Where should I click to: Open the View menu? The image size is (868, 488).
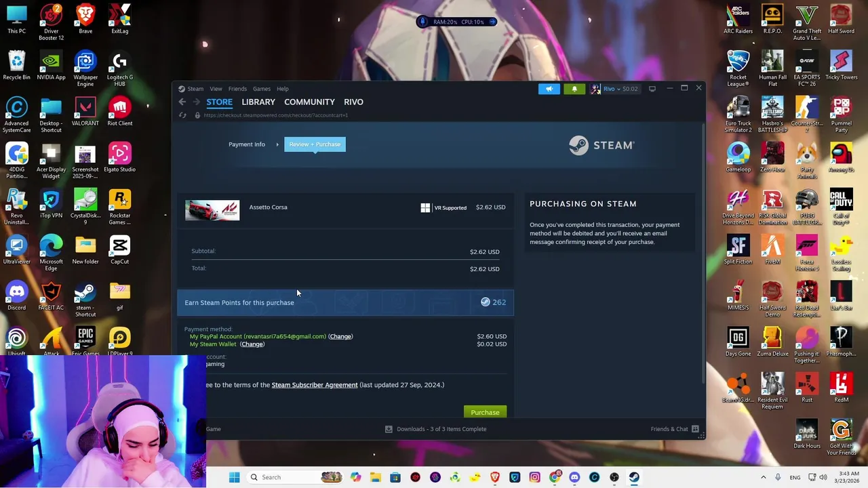(216, 89)
